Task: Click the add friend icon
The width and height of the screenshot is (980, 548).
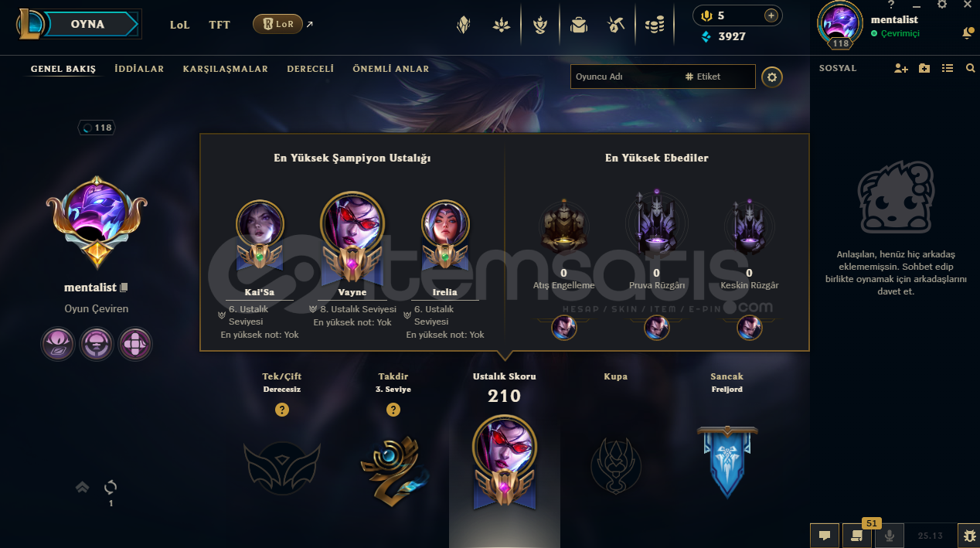Action: pyautogui.click(x=900, y=68)
